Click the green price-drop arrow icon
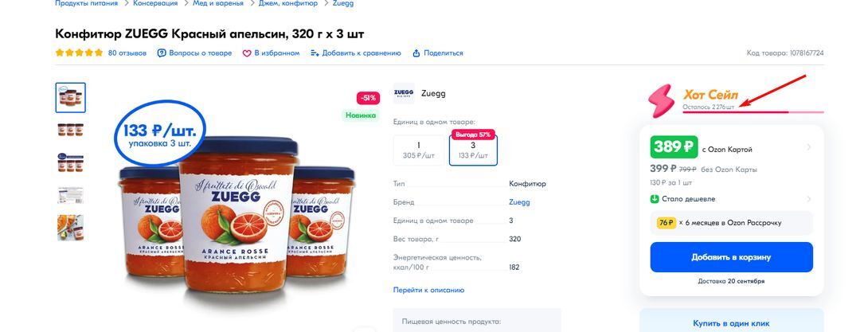Image resolution: width=868 pixels, height=332 pixels. point(655,199)
